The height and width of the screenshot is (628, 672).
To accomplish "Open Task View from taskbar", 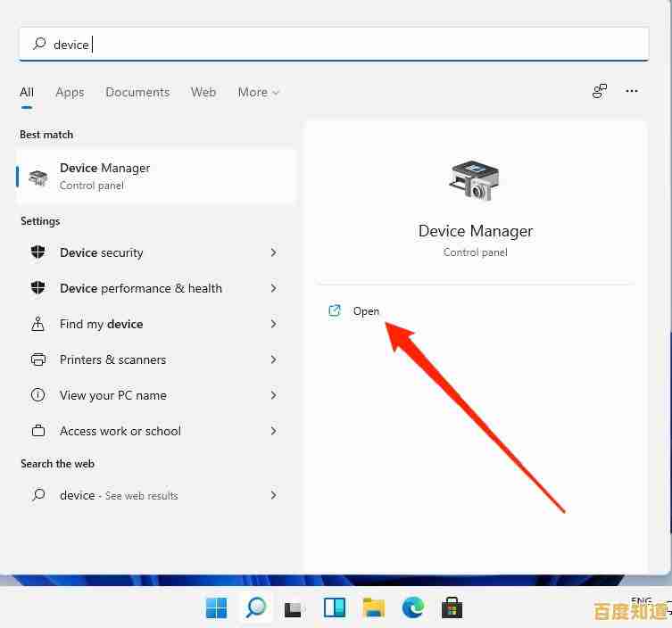I will 294,609.
